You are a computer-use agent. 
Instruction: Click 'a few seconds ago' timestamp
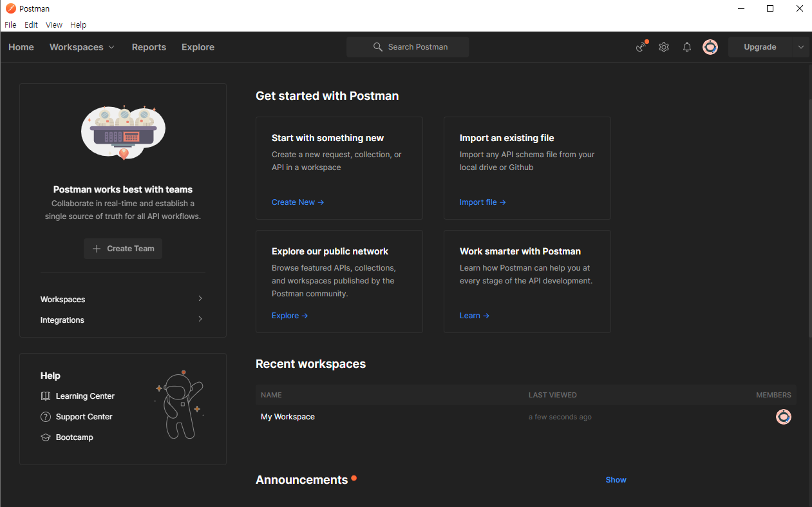pyautogui.click(x=560, y=417)
